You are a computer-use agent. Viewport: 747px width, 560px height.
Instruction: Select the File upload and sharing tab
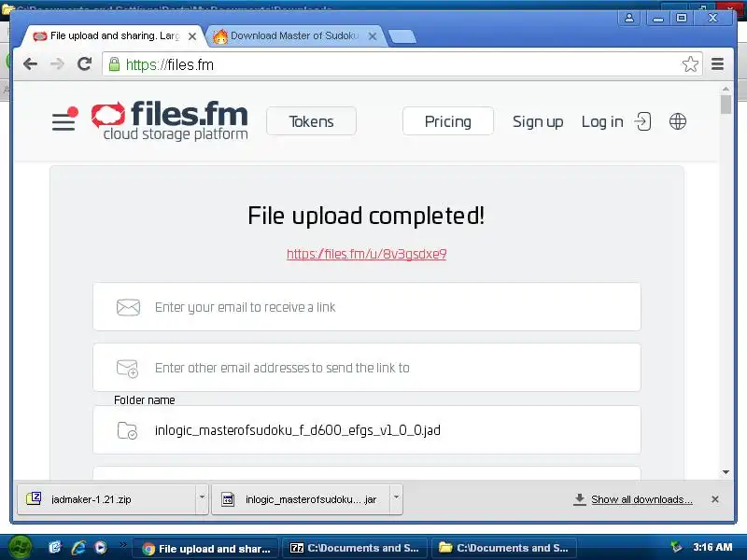[x=114, y=36]
